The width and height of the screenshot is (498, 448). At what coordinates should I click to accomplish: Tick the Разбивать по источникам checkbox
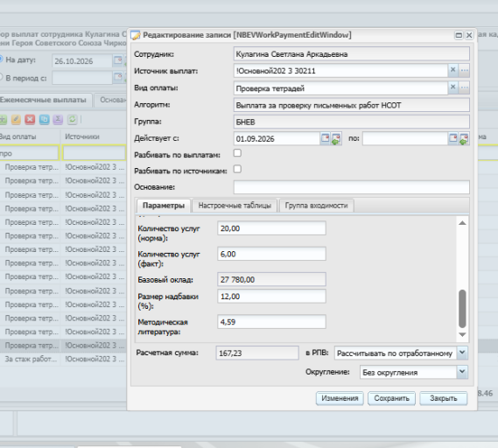237,169
